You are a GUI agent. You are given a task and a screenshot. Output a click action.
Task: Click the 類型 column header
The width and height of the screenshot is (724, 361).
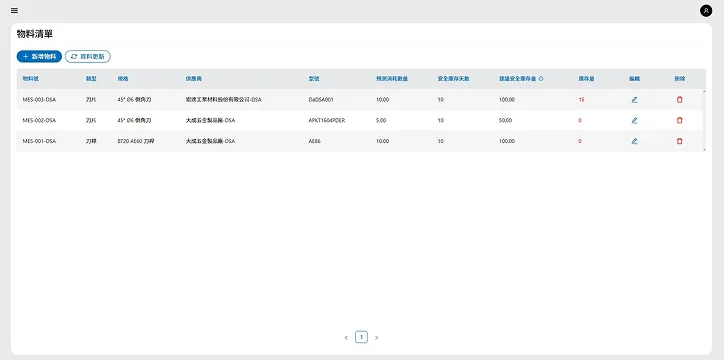click(91, 78)
